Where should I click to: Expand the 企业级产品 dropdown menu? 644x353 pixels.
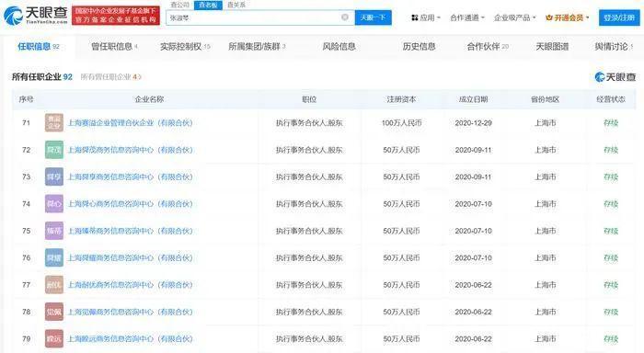(x=514, y=17)
